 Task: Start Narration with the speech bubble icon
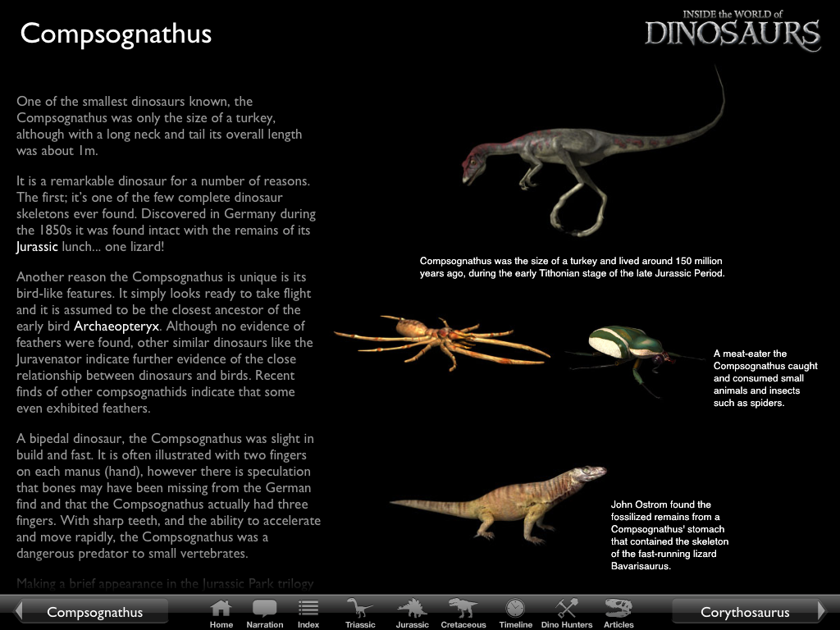click(x=264, y=614)
